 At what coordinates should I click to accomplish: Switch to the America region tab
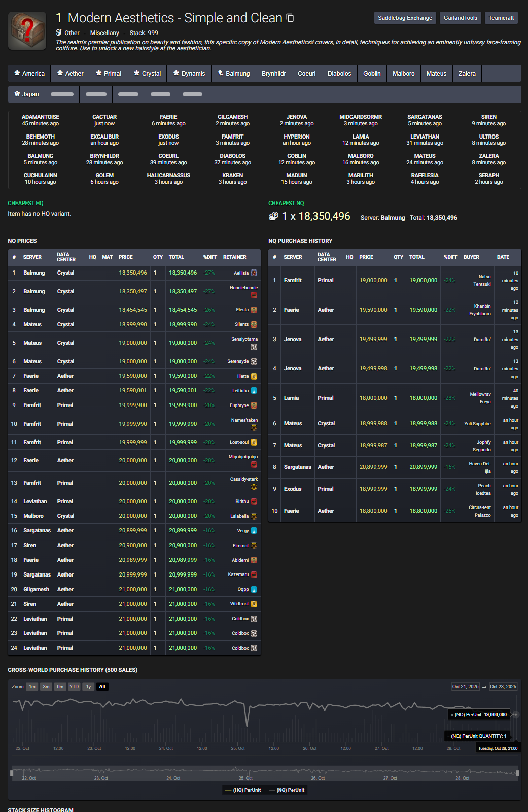point(29,74)
